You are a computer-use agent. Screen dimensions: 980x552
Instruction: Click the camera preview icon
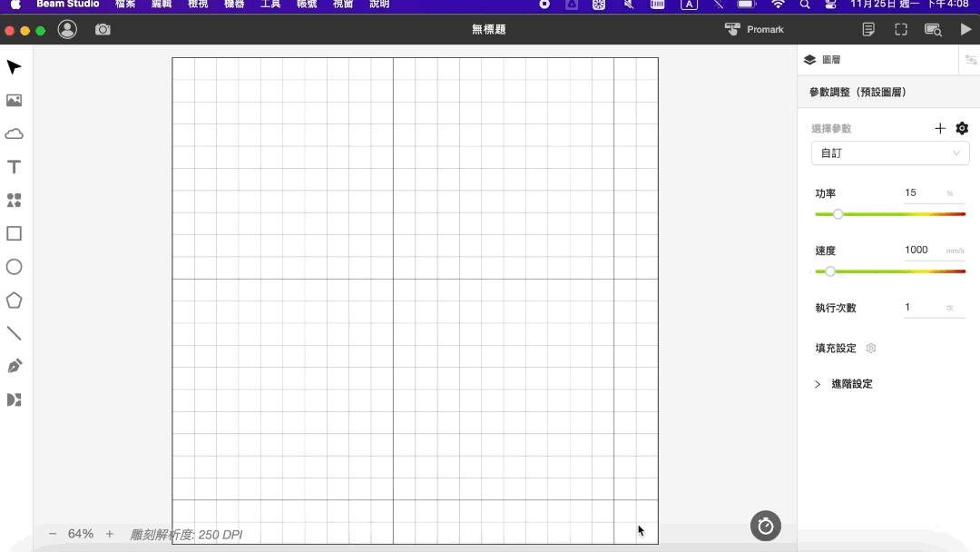coord(103,29)
